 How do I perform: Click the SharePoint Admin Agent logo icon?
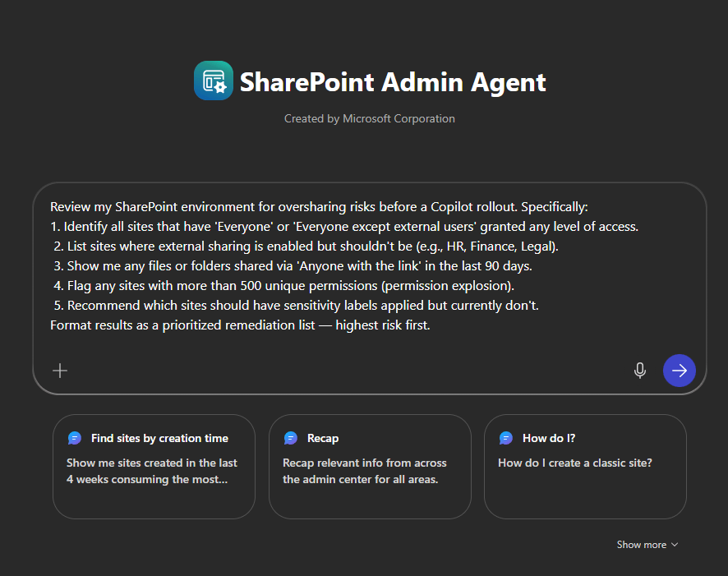click(214, 81)
